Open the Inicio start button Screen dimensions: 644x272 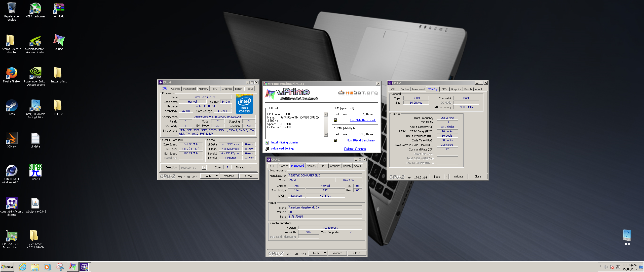7,267
